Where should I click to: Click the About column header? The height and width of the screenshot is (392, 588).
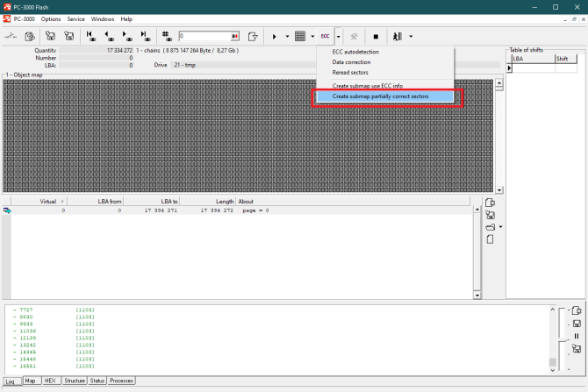click(x=353, y=201)
